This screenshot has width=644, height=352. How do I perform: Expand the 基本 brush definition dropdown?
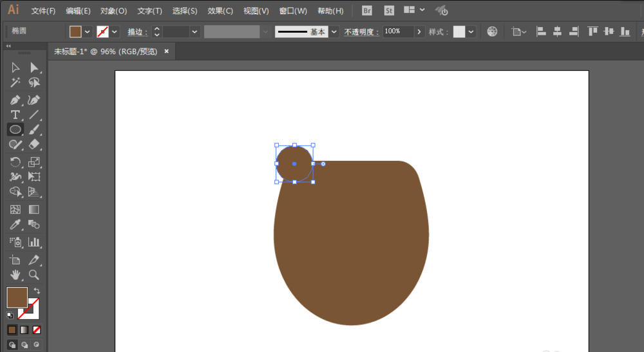[334, 32]
